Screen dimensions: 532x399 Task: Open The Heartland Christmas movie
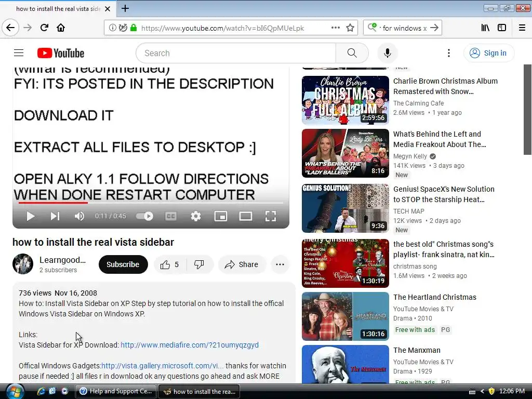pos(435,297)
